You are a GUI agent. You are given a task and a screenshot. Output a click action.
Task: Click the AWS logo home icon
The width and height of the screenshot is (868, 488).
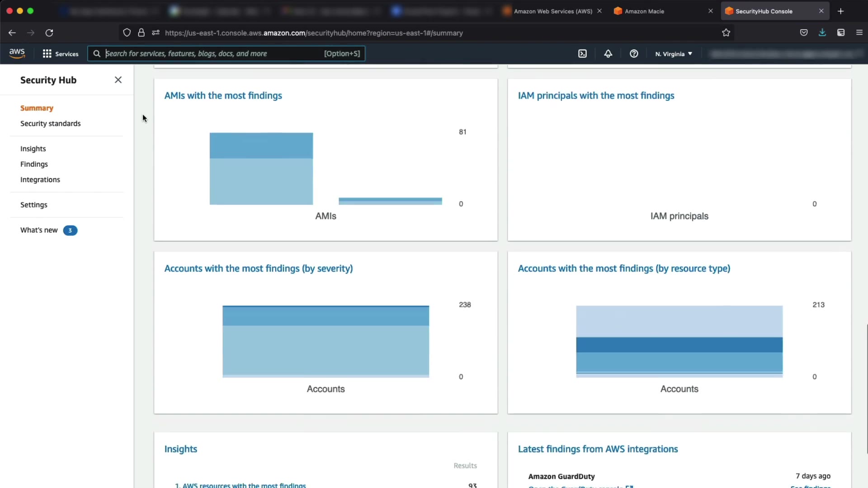[x=17, y=53]
